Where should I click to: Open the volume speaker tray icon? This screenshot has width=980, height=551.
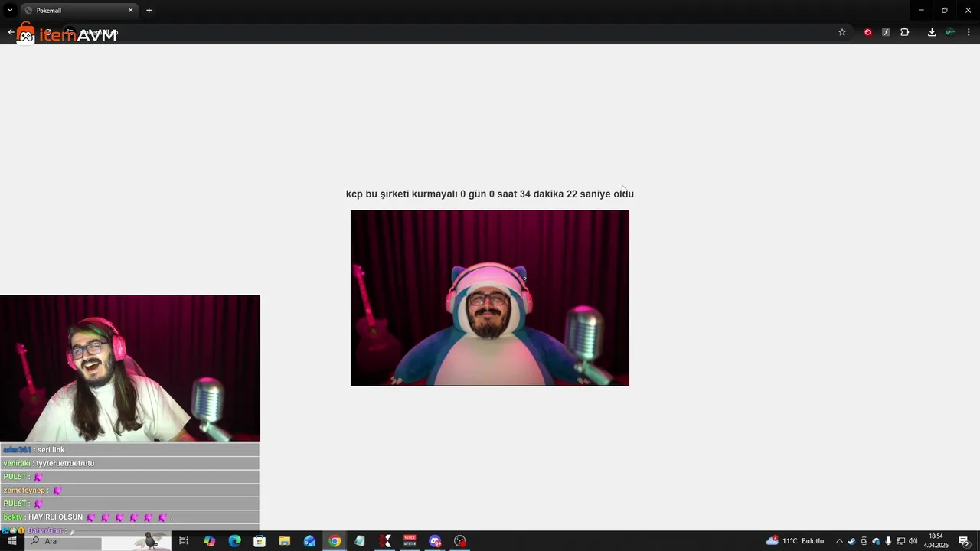click(x=913, y=541)
